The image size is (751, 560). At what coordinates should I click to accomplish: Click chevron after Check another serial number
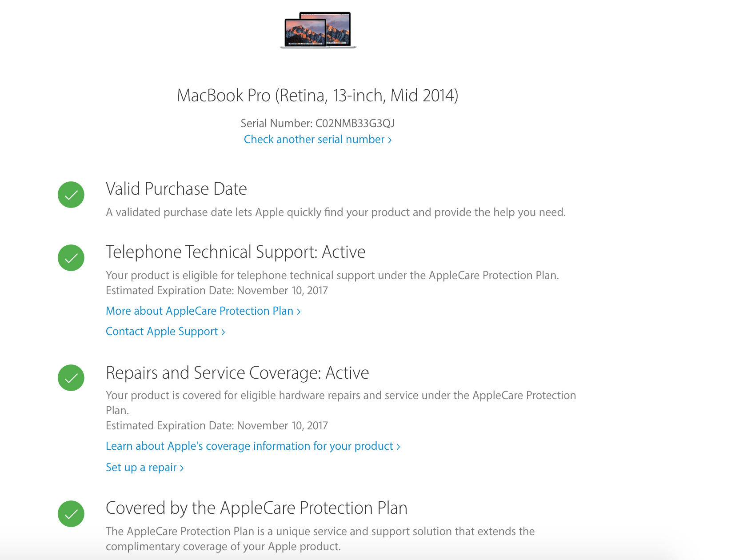point(390,140)
